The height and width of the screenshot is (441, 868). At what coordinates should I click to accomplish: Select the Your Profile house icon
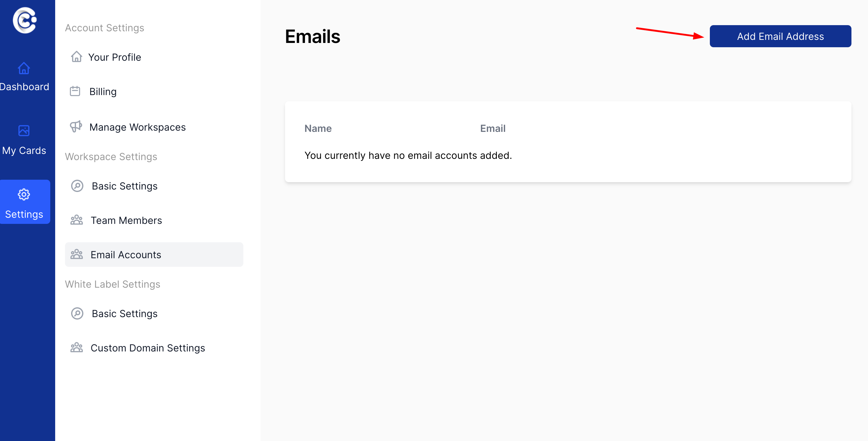77,57
